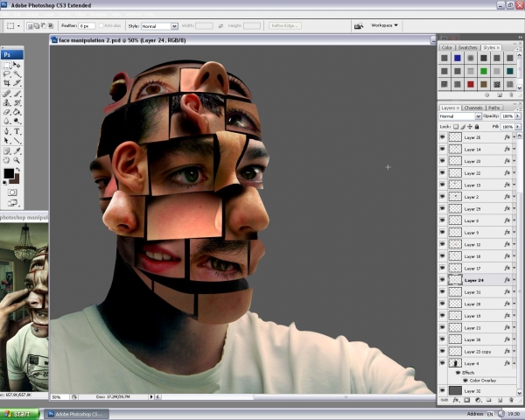This screenshot has width=525, height=420.
Task: Switch to the Color tab
Action: coord(446,47)
